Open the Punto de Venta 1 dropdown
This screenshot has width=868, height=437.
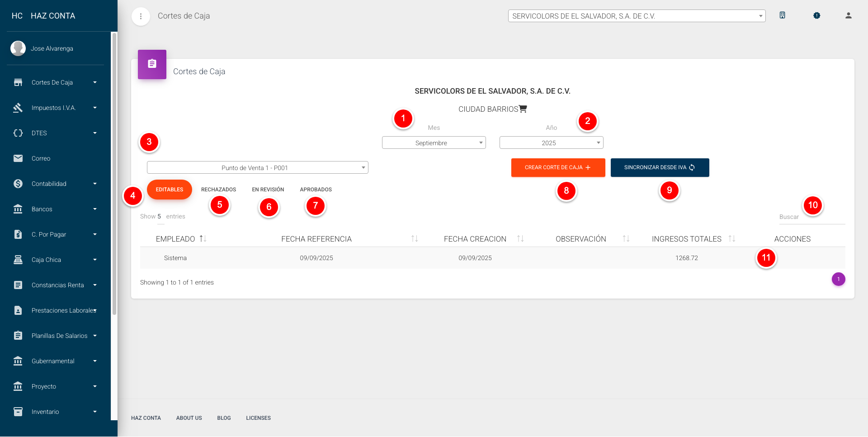[x=257, y=168]
